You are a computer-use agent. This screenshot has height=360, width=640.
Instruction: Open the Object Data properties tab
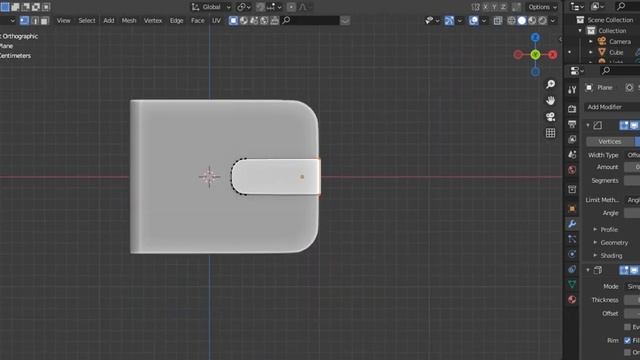[x=572, y=284]
